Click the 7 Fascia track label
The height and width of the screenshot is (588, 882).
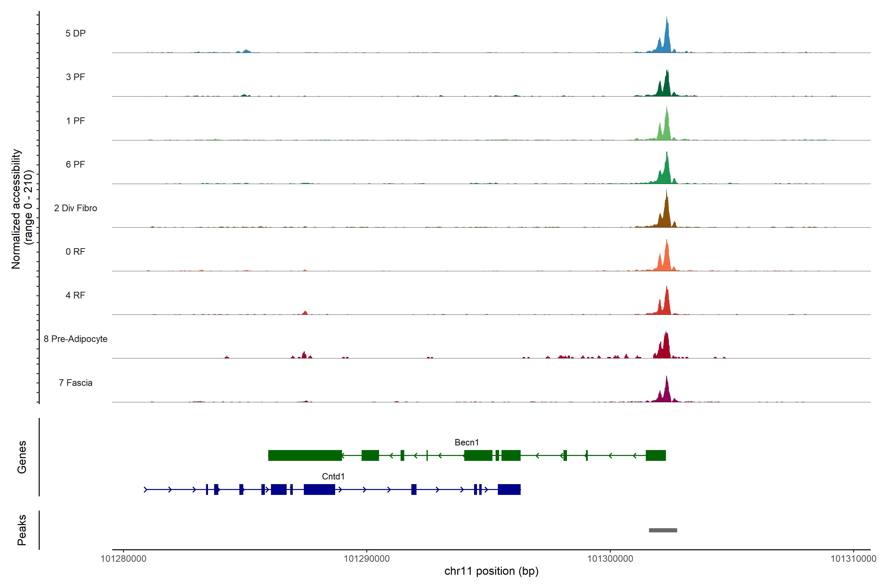(75, 382)
